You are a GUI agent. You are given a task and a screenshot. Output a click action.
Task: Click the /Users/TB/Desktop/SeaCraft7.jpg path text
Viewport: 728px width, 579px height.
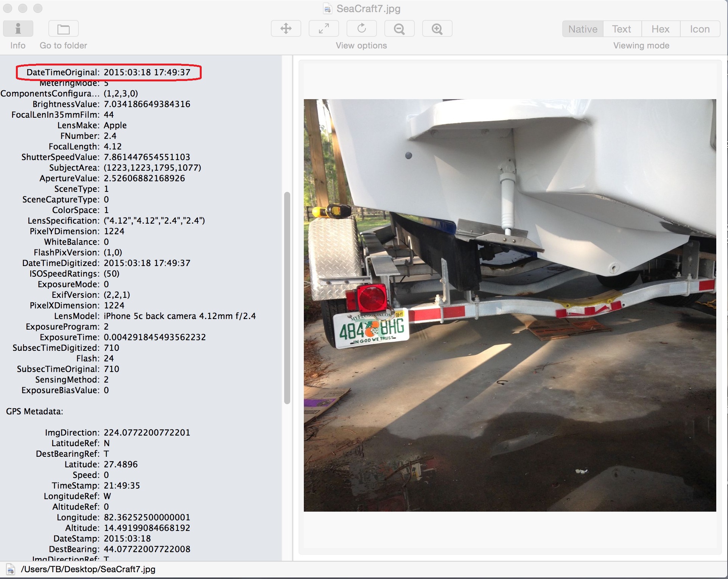click(x=88, y=570)
